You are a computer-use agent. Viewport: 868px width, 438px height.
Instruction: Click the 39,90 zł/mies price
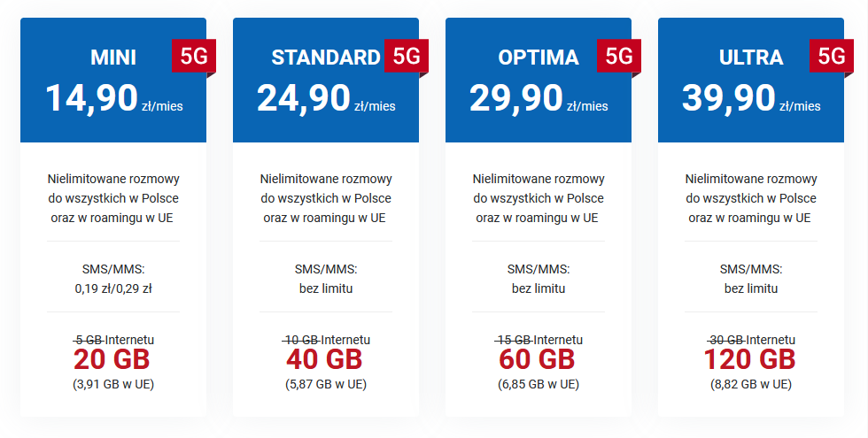(x=751, y=99)
